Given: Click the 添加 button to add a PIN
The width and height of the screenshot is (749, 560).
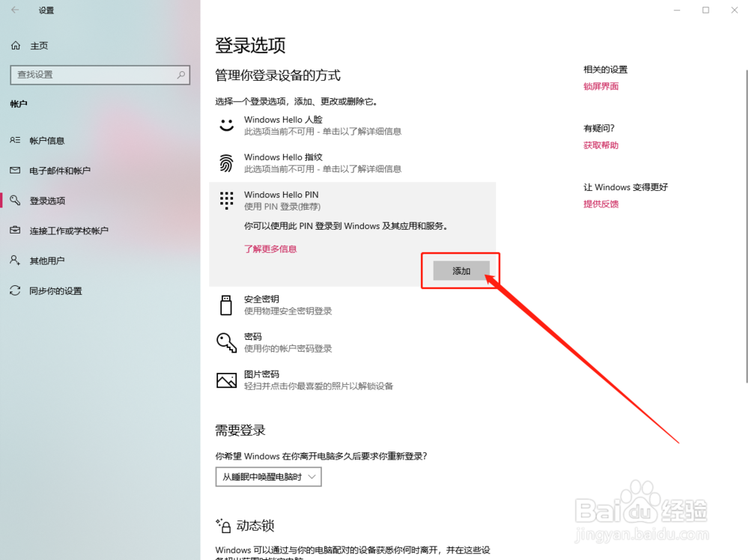Looking at the screenshot, I should [461, 271].
